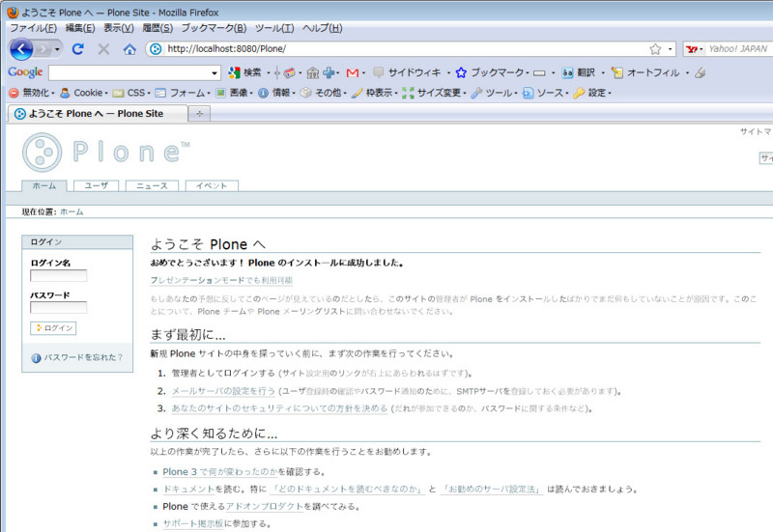Reload the page with the refresh icon
Viewport: 773px width, 532px height.
click(78, 49)
